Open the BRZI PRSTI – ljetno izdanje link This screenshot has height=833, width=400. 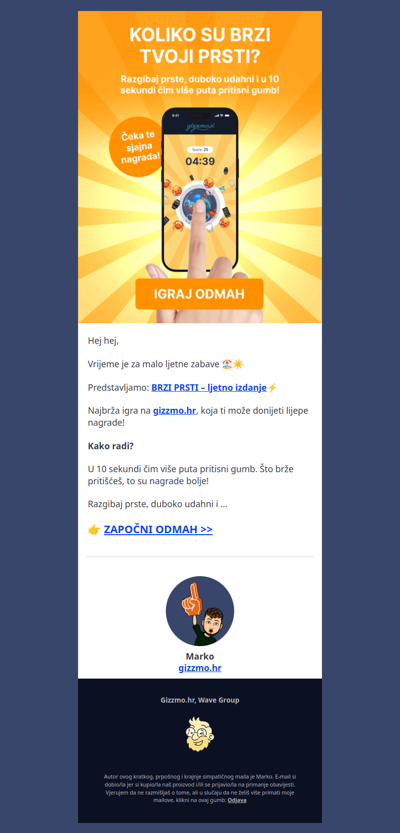(x=209, y=388)
